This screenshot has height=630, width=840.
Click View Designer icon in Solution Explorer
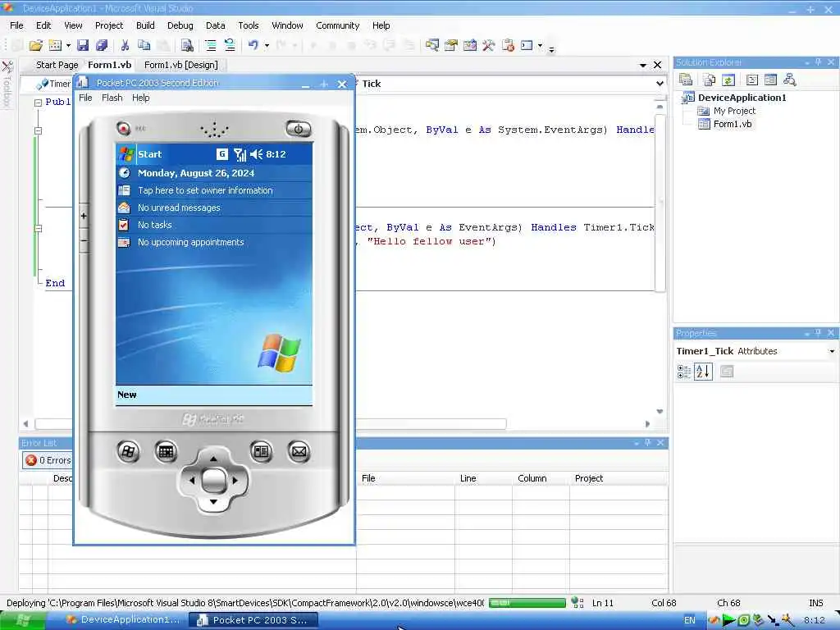[771, 80]
